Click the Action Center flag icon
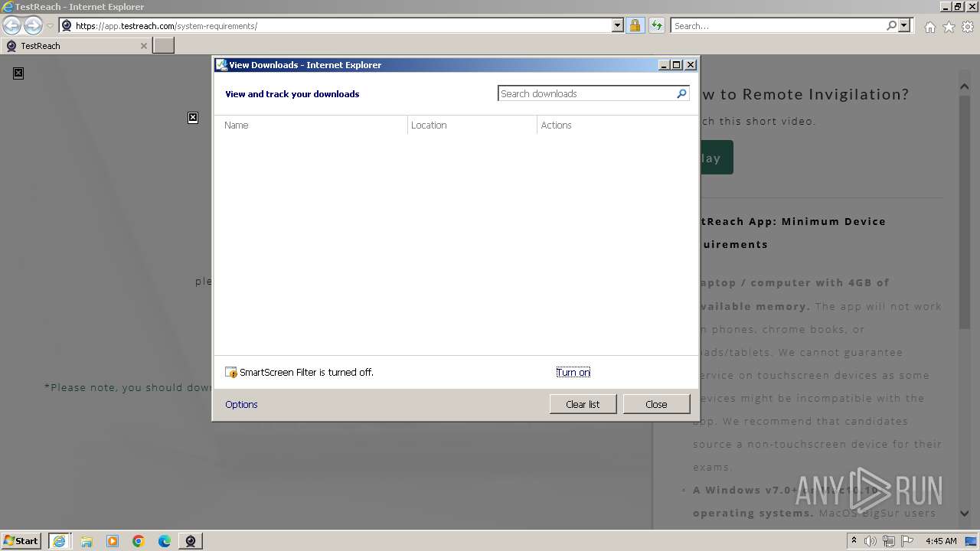The height and width of the screenshot is (551, 980). (907, 541)
